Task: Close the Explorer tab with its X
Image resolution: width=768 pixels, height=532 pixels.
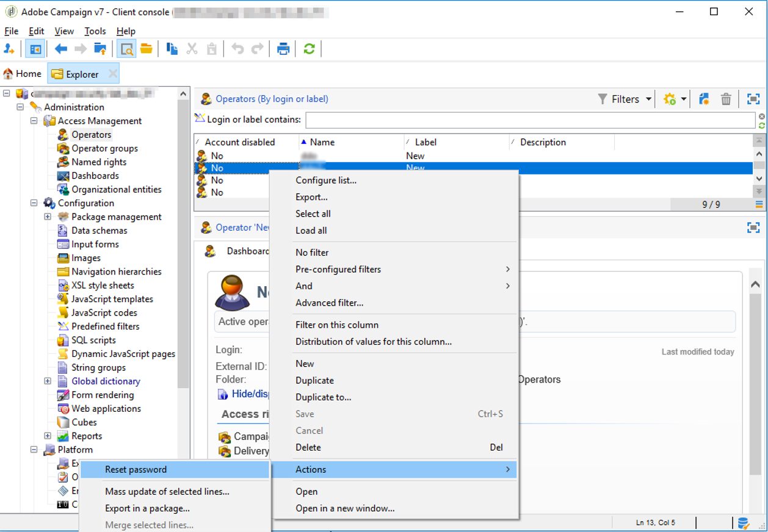Action: [x=112, y=74]
